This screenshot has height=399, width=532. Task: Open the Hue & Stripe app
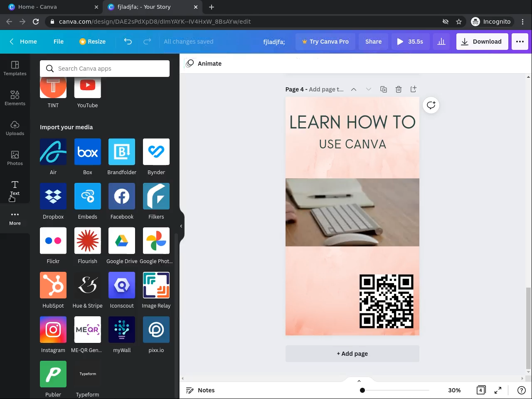click(x=88, y=285)
